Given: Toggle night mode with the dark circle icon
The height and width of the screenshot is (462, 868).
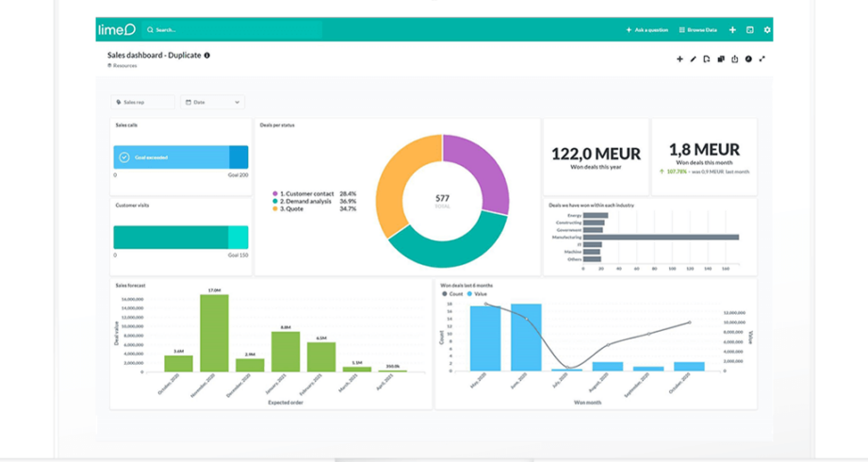Looking at the screenshot, I should 748,59.
